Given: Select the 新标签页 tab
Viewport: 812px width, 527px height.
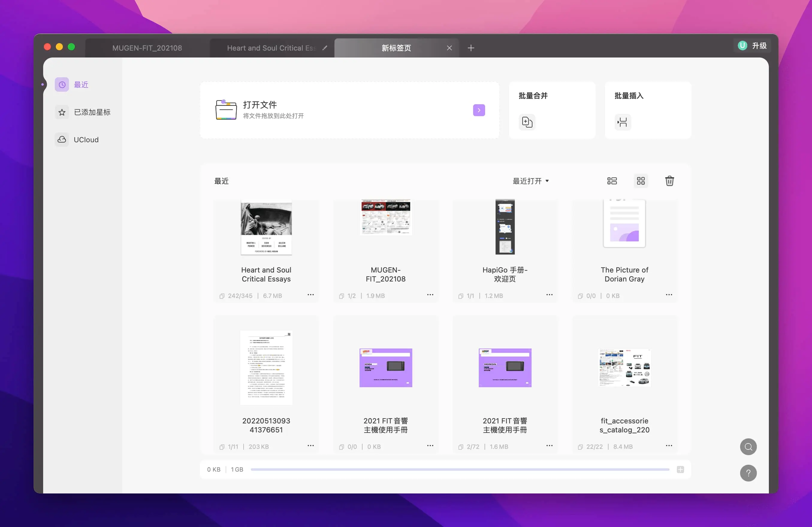Looking at the screenshot, I should (396, 48).
